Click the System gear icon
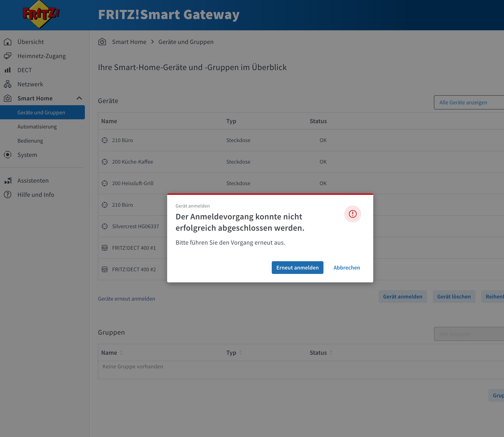Image resolution: width=504 pixels, height=437 pixels. coord(8,155)
